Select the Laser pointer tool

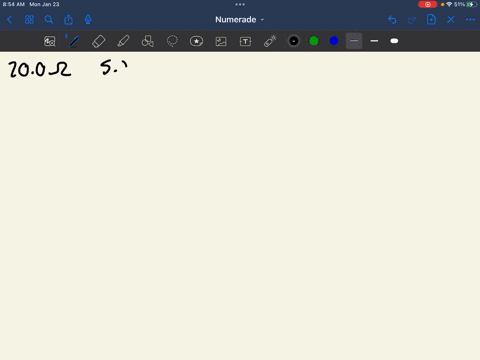pos(270,41)
